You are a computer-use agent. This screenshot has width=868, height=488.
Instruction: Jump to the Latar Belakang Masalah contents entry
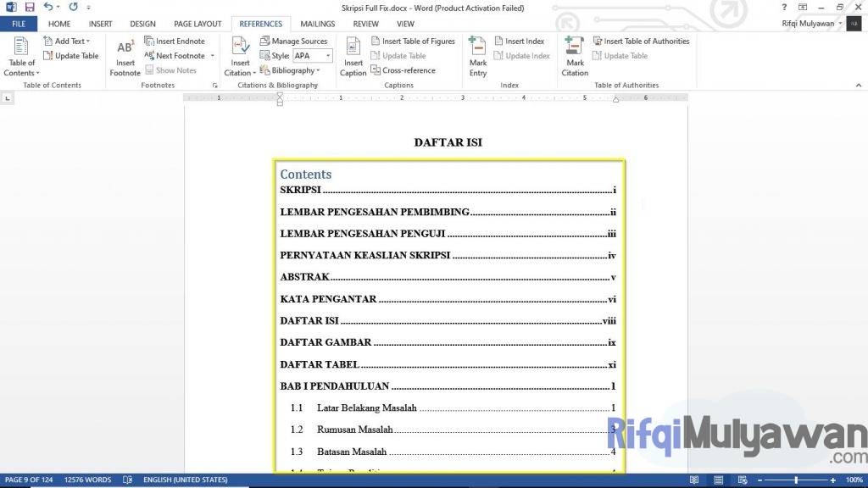click(x=366, y=408)
